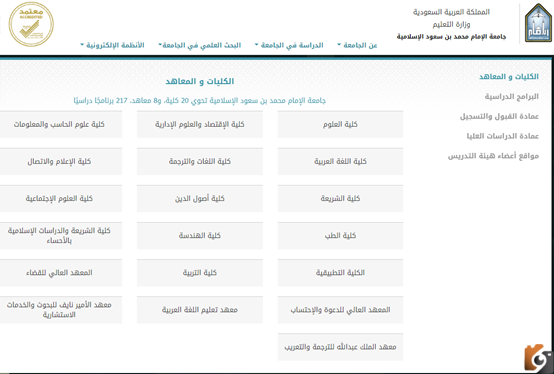Open the الأنظمة الإلكترونية dropdown menu
The width and height of the screenshot is (554, 374).
click(x=112, y=45)
